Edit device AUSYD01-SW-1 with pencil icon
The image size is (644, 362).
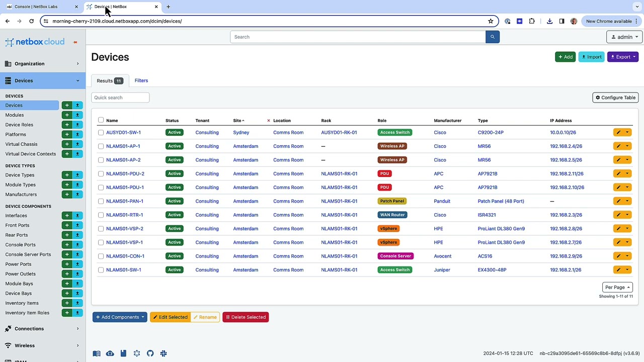[618, 132]
